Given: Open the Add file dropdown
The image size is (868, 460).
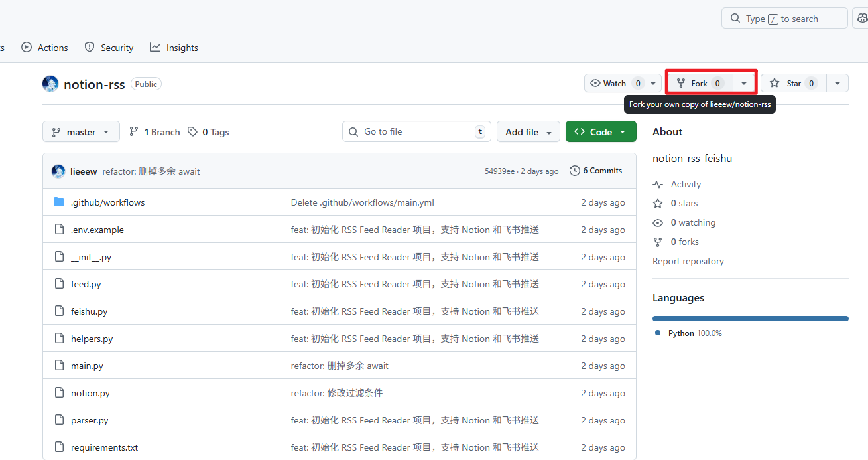Looking at the screenshot, I should pyautogui.click(x=528, y=132).
